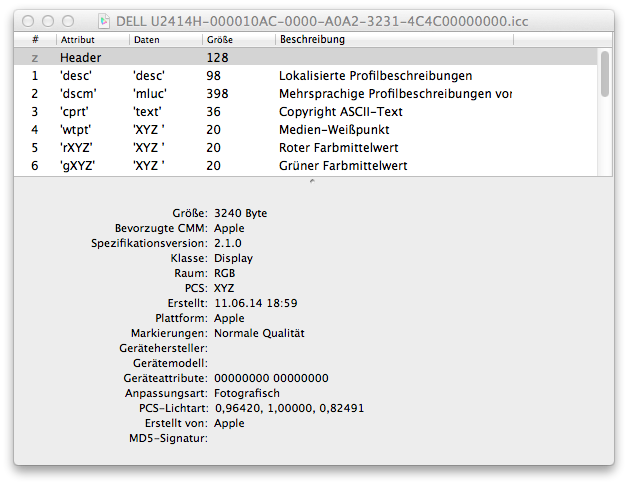Click the Klasse value Display

pyautogui.click(x=233, y=258)
